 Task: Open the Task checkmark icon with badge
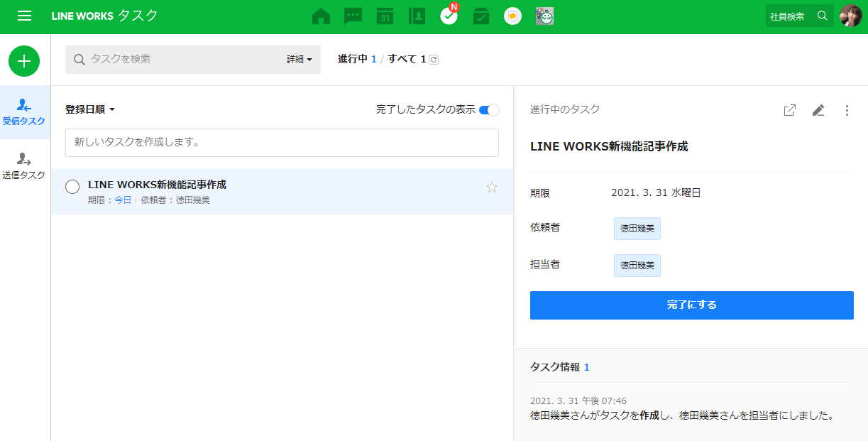449,15
